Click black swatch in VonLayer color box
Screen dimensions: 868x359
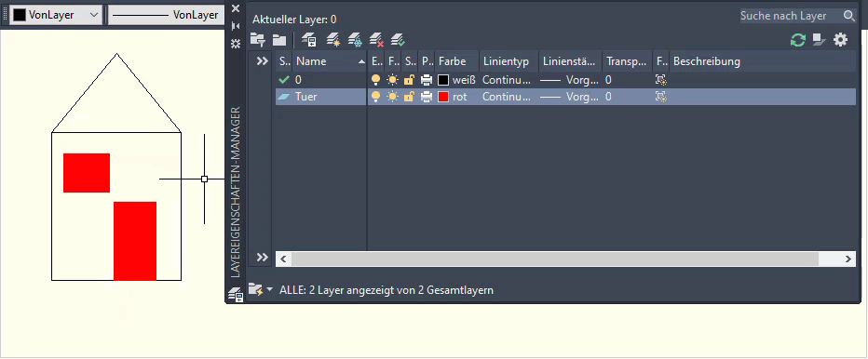click(x=20, y=15)
